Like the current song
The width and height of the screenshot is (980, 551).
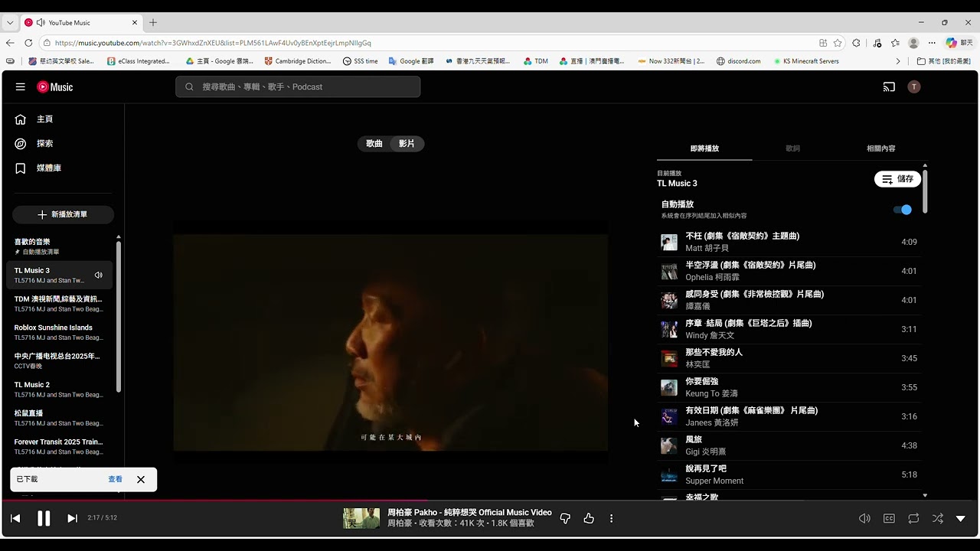(x=589, y=518)
